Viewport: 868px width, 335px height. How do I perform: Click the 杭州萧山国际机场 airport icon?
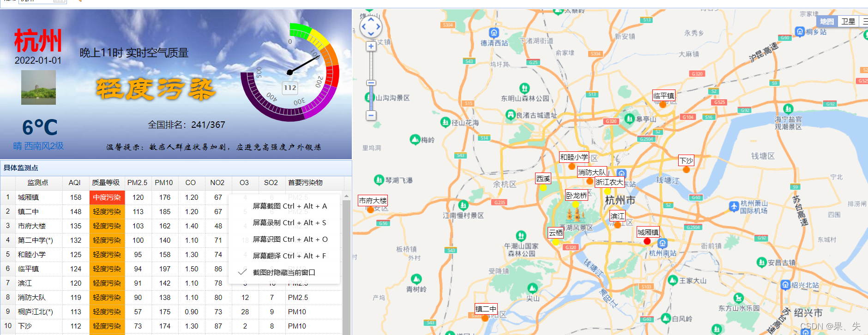734,206
